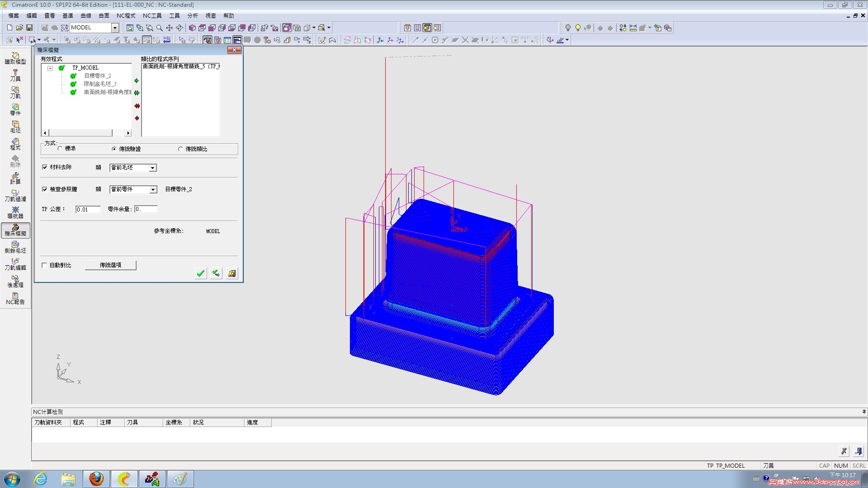This screenshot has height=488, width=868.
Task: Open the 毛坯 (stock) sidebar tool
Action: [15, 127]
